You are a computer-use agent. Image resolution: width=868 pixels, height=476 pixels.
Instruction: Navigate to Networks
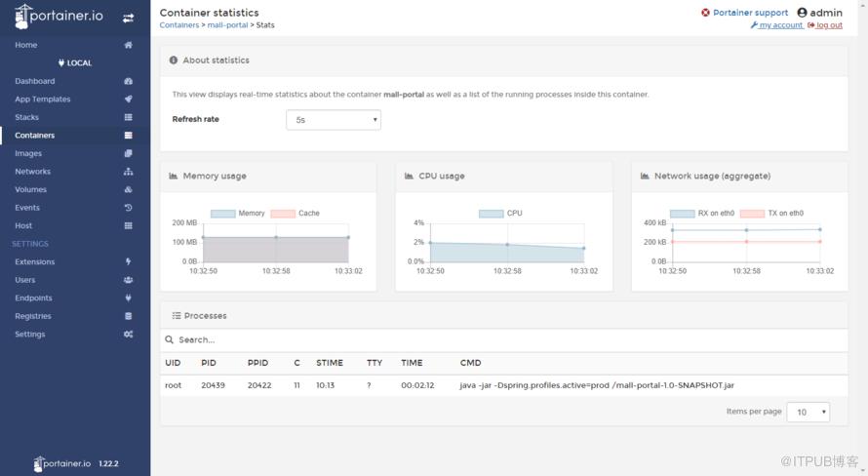click(32, 172)
